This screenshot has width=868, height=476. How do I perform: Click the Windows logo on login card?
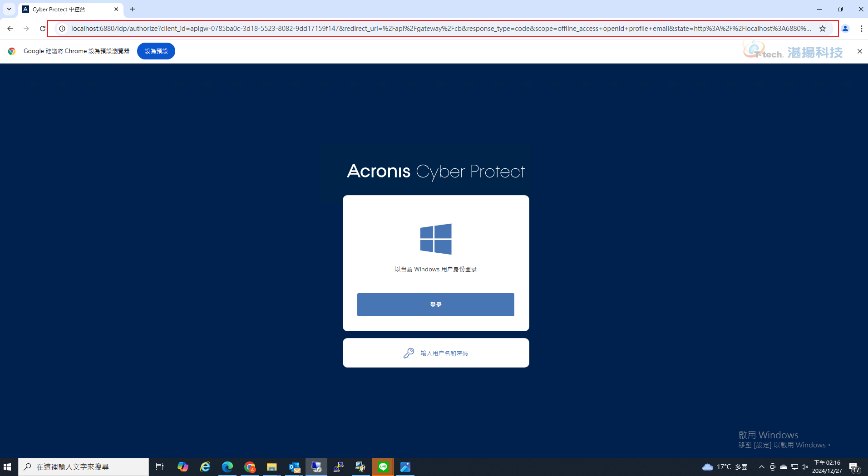436,239
